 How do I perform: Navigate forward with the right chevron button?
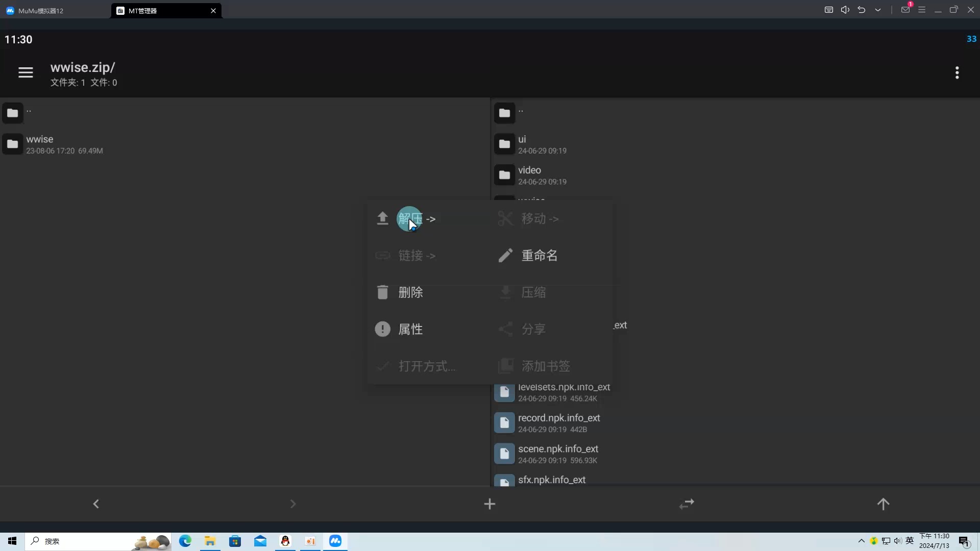293,504
